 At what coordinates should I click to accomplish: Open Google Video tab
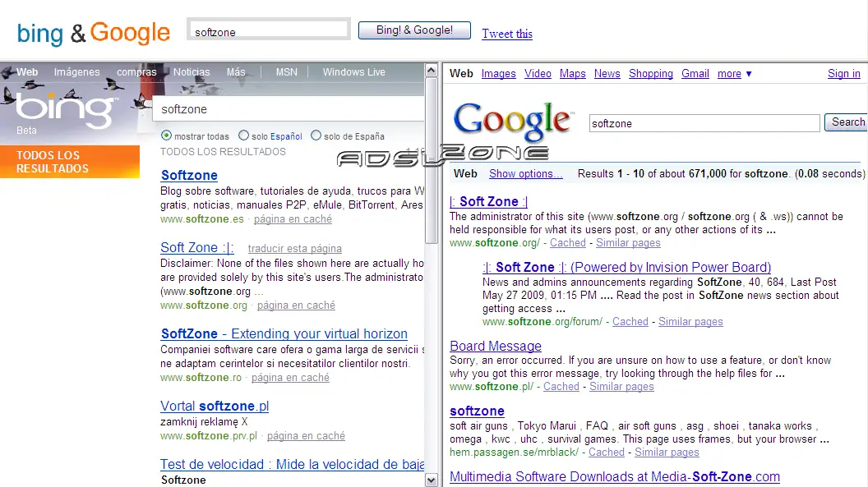(x=538, y=74)
